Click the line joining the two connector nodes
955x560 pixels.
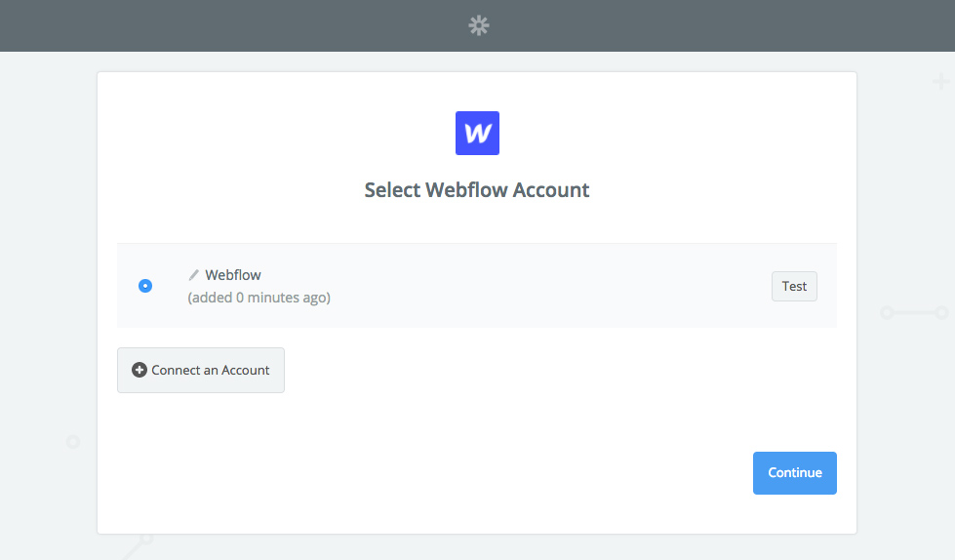pyautogui.click(x=914, y=312)
